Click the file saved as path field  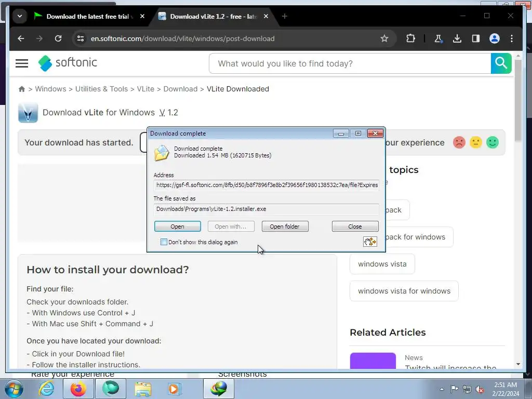click(267, 209)
